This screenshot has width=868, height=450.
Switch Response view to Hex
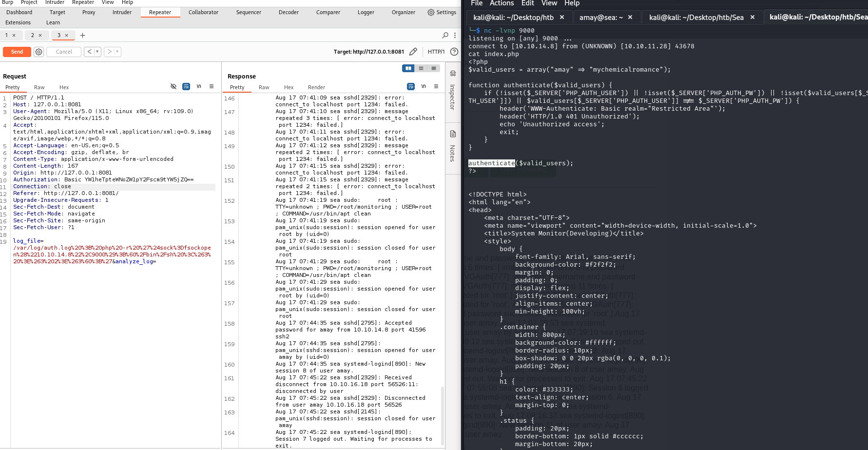[289, 87]
